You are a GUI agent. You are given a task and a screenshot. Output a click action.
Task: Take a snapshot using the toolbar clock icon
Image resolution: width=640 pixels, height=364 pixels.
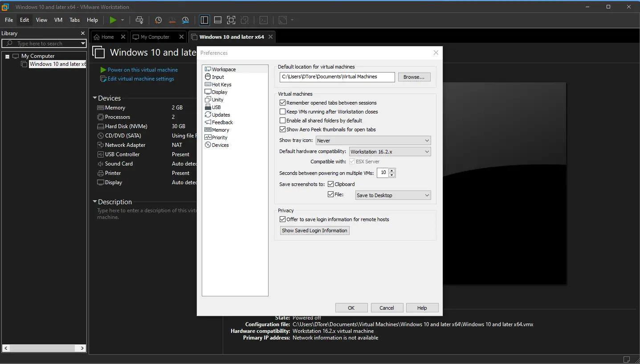tap(158, 20)
